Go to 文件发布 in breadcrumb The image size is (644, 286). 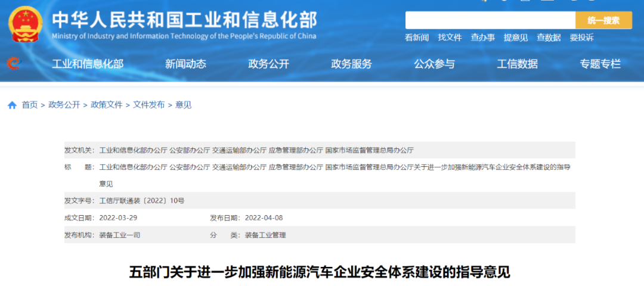point(148,105)
